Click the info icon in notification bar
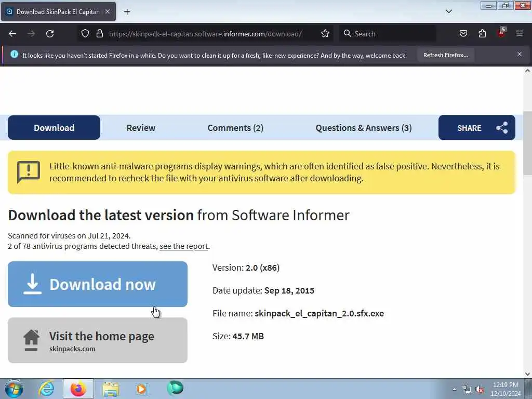The height and width of the screenshot is (399, 532). [x=14, y=54]
